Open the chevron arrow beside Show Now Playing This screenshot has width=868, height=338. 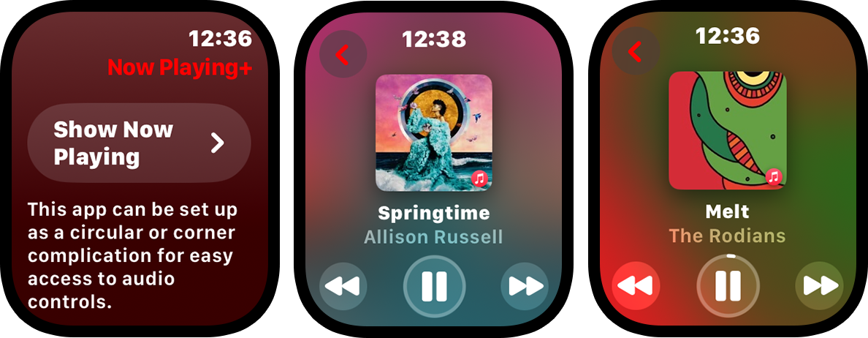tap(218, 143)
